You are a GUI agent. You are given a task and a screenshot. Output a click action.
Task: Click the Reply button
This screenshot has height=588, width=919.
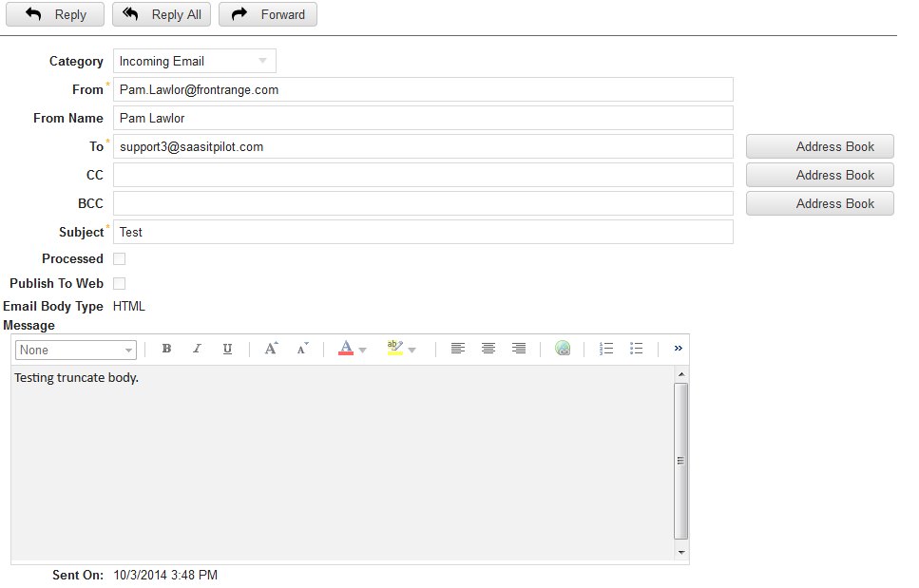coord(54,14)
